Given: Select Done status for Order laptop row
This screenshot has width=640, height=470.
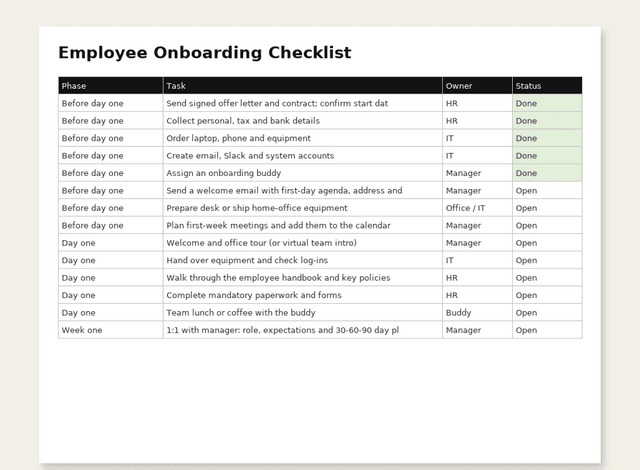Looking at the screenshot, I should (x=547, y=138).
